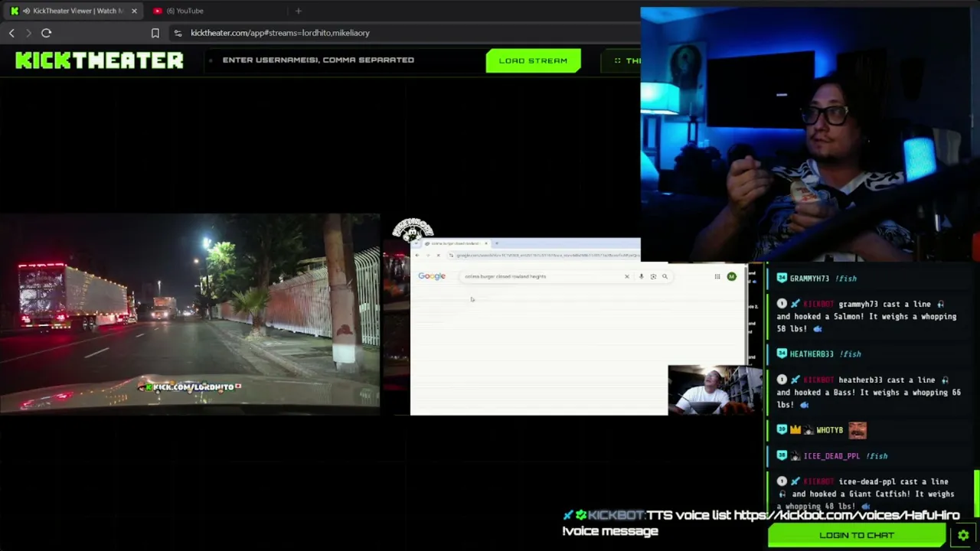980x551 pixels.
Task: Click the streamed browser's stop loading X
Action: (438, 255)
